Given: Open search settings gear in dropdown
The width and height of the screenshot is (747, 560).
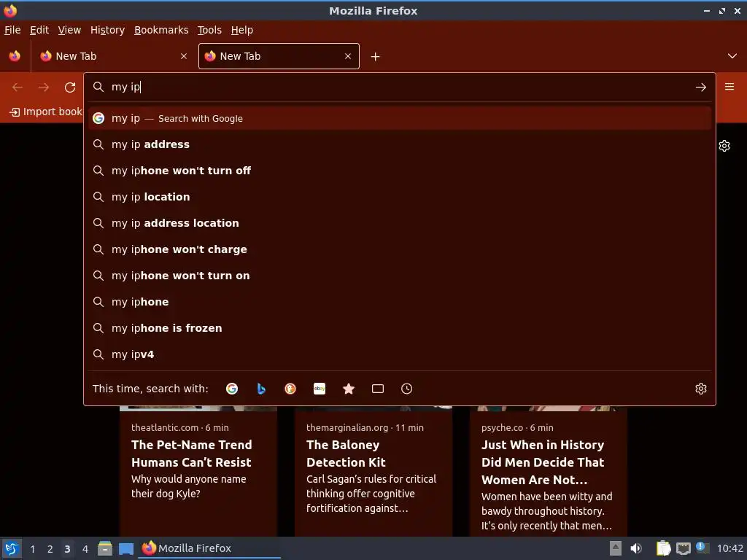Looking at the screenshot, I should click(x=701, y=389).
